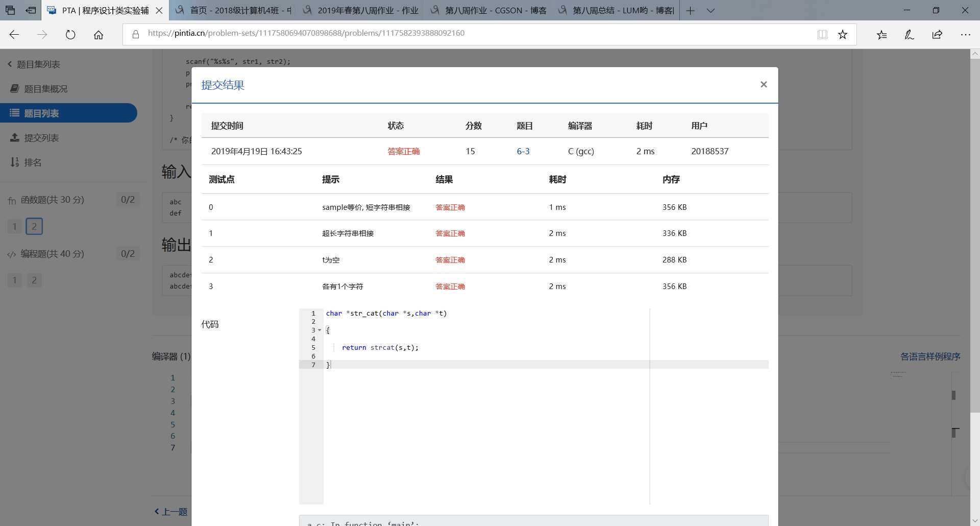The image size is (980, 526).
Task: Click test point 0 result 答案正确
Action: coord(450,207)
